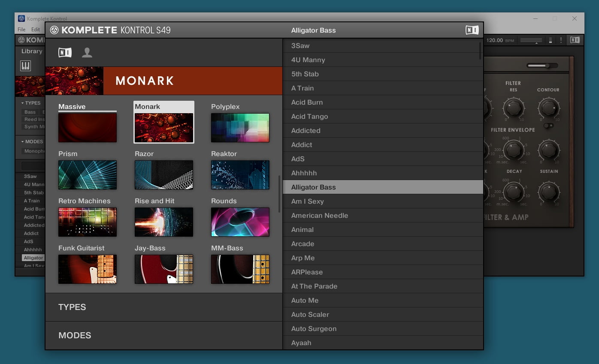Select the At The Parade preset
Viewport: 599px width, 364px height.
[x=383, y=286]
